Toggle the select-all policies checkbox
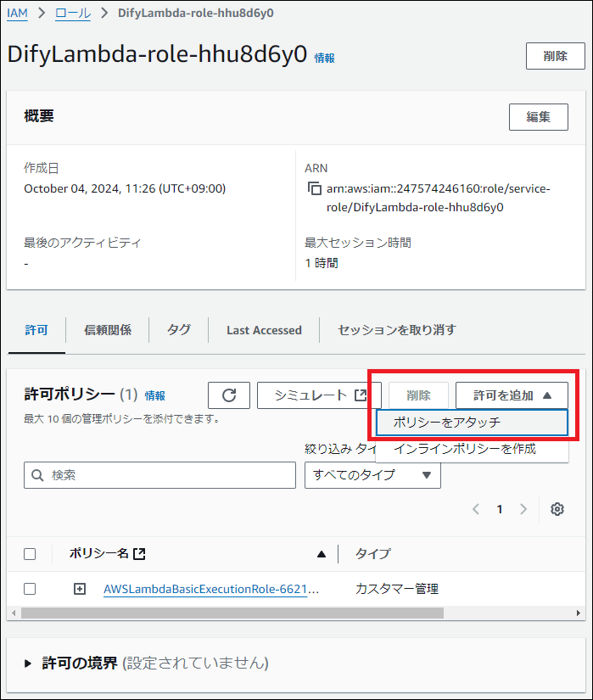The height and width of the screenshot is (700, 593). pos(30,554)
